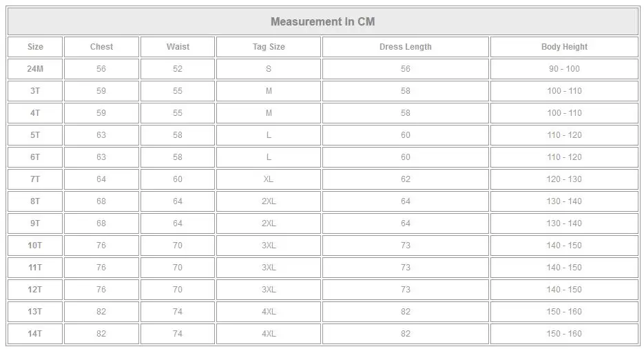
Task: Select dress length 62 in 7T row
Action: [x=406, y=179]
